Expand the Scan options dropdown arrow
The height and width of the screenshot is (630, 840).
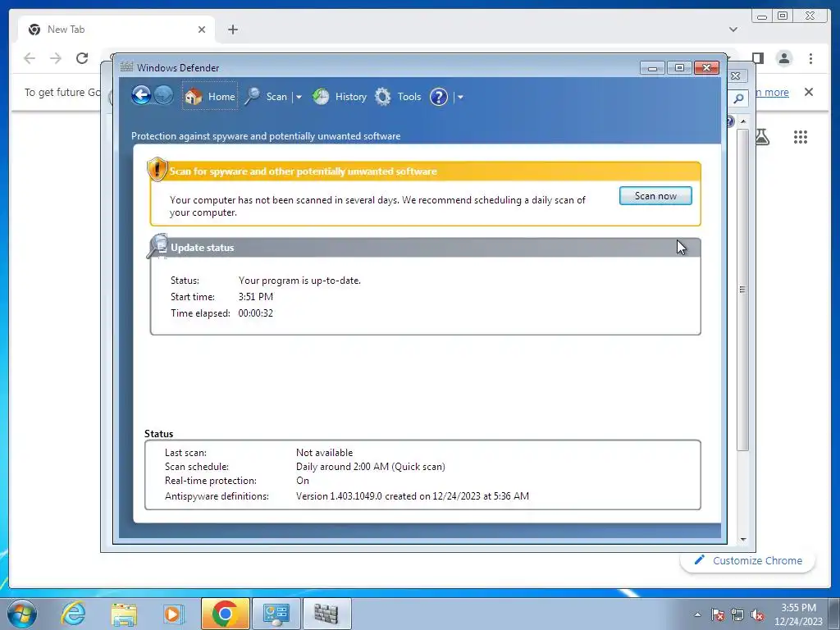[x=299, y=97]
